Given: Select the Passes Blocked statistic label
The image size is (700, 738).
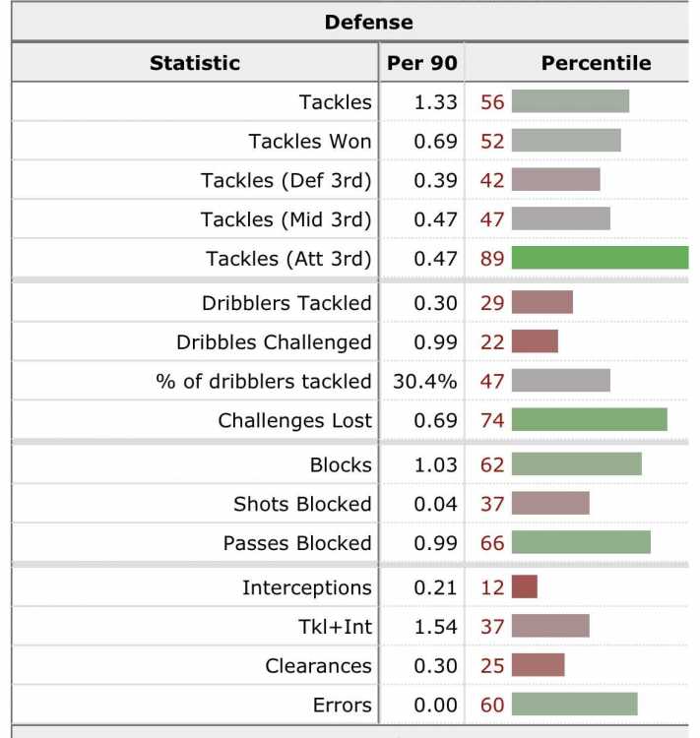Looking at the screenshot, I should 297,543.
